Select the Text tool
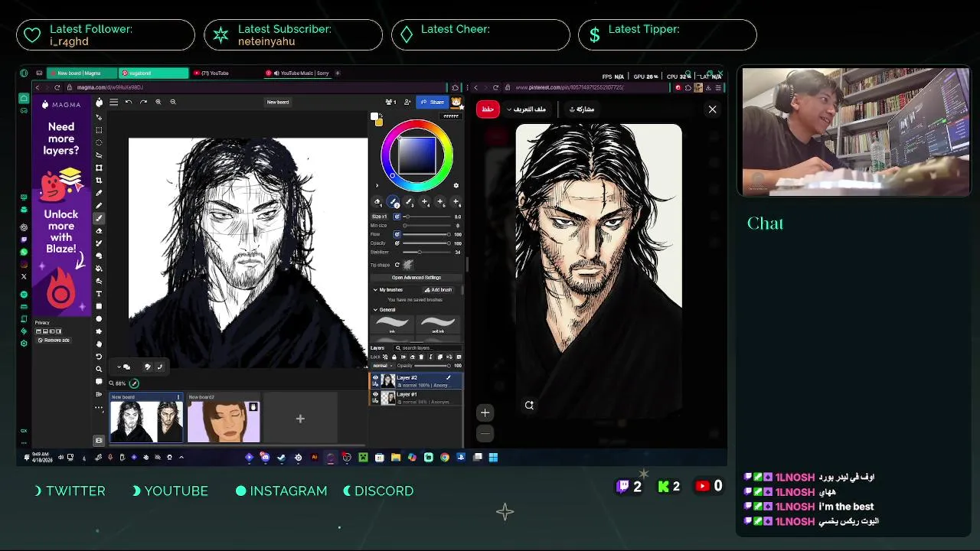 click(x=99, y=294)
